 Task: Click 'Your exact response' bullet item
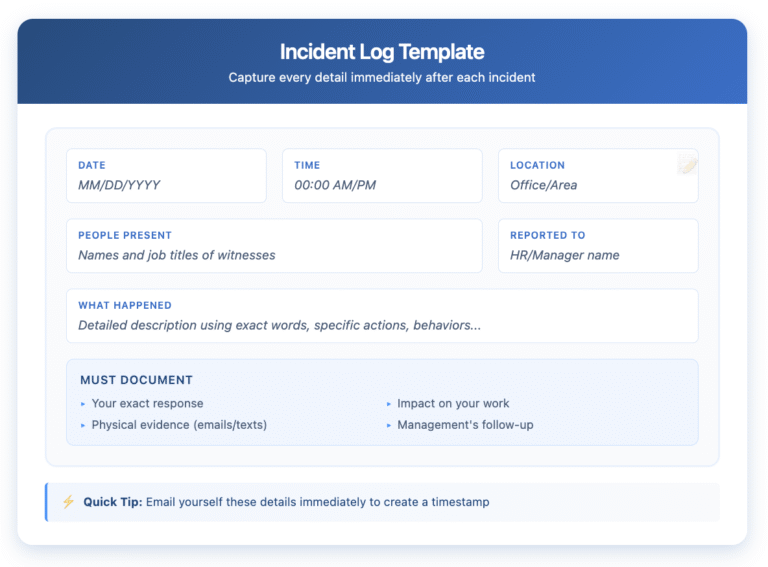point(147,403)
